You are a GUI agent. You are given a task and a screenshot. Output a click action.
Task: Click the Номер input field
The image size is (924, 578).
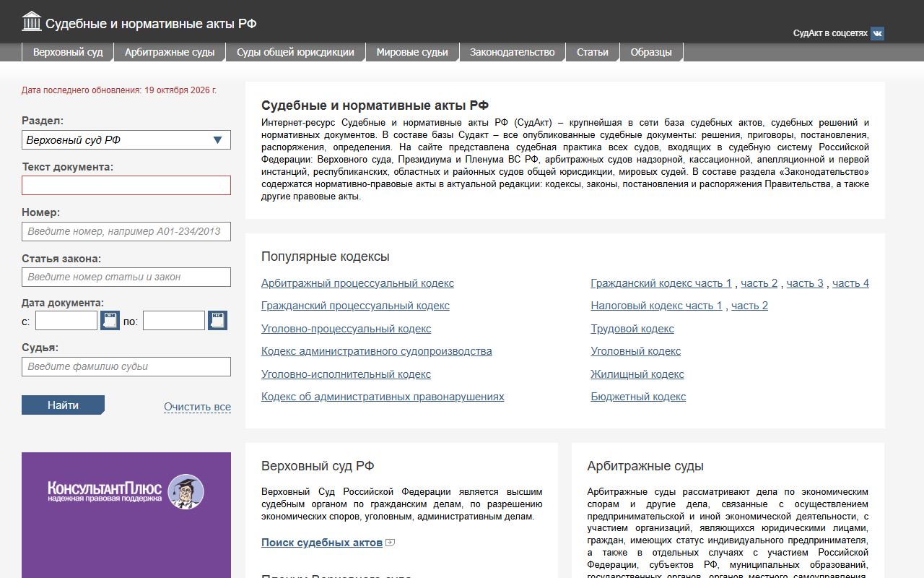coord(126,231)
